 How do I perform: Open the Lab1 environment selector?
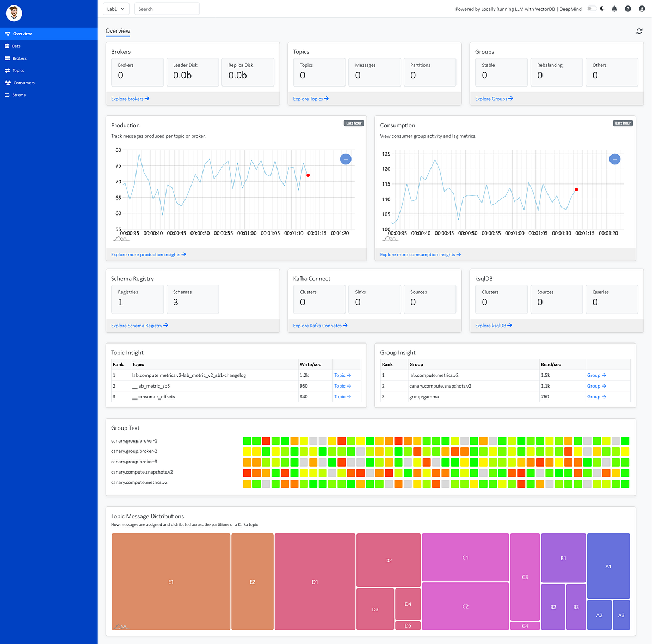coord(114,9)
